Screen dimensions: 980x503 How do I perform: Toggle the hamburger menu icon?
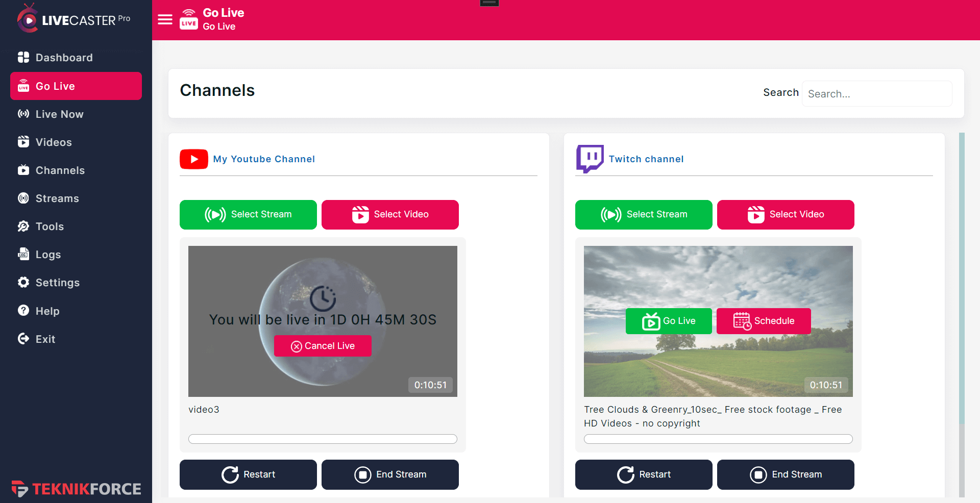(165, 19)
